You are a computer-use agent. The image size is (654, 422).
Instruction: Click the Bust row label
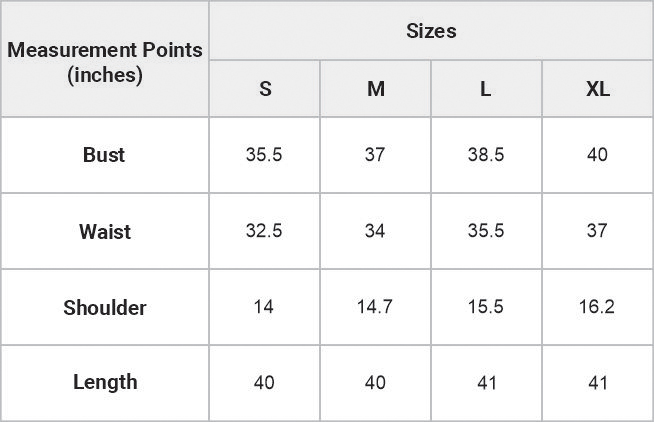click(105, 155)
